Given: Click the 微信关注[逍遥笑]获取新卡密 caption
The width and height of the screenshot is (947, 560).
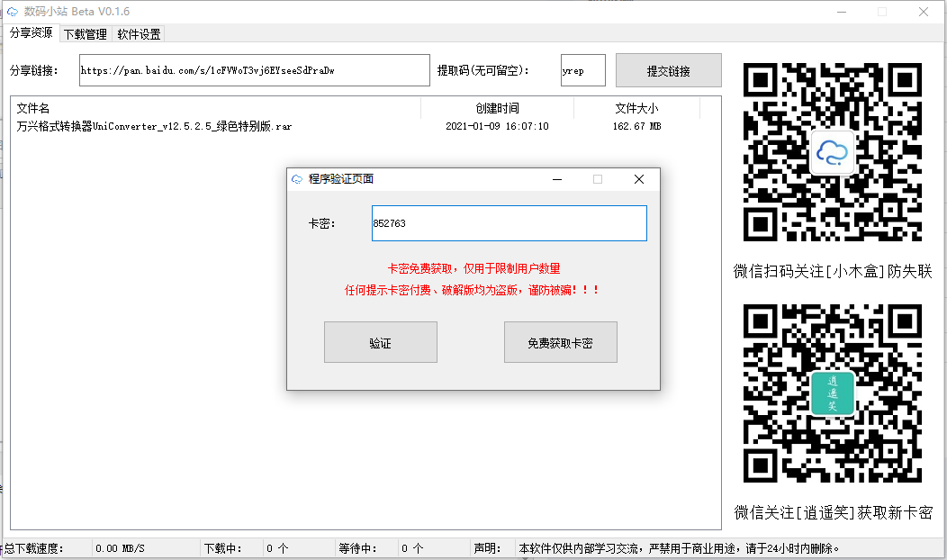Looking at the screenshot, I should [833, 513].
